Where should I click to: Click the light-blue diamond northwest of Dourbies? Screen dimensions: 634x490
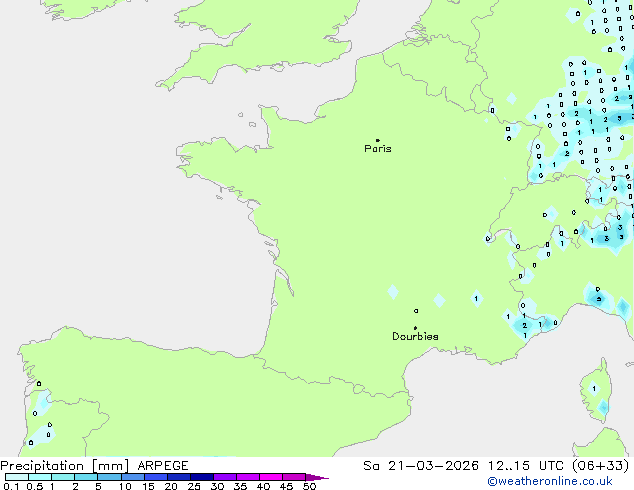(393, 292)
